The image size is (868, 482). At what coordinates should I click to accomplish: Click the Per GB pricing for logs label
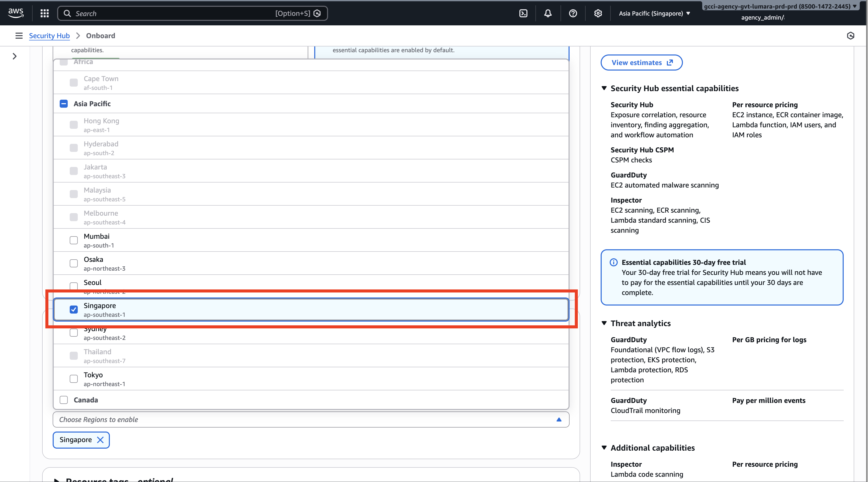[769, 340]
